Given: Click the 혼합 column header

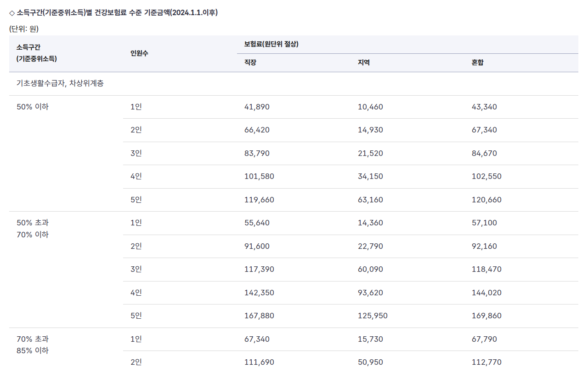Looking at the screenshot, I should pos(477,63).
